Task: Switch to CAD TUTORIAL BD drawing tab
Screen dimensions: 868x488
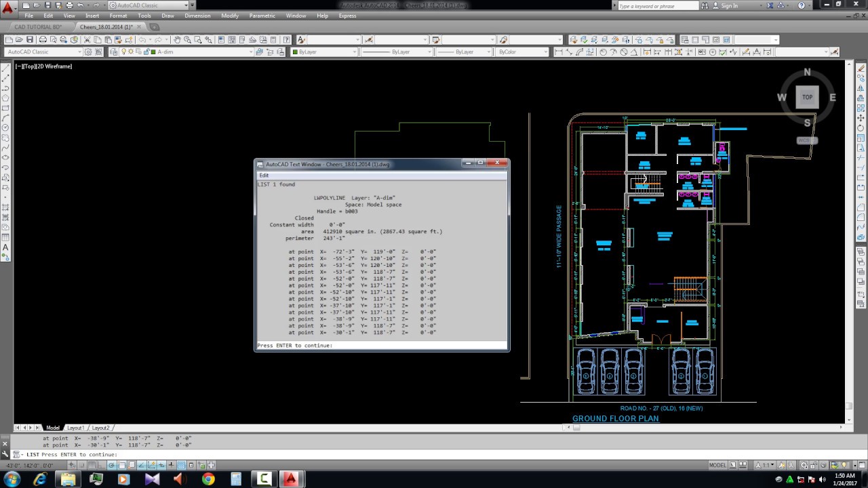Action: pyautogui.click(x=38, y=27)
